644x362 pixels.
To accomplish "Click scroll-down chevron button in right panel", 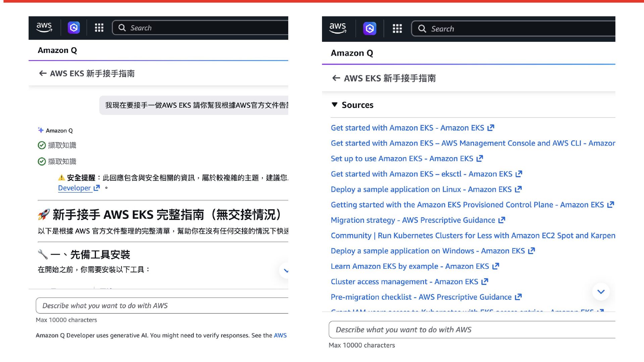I will 601,292.
